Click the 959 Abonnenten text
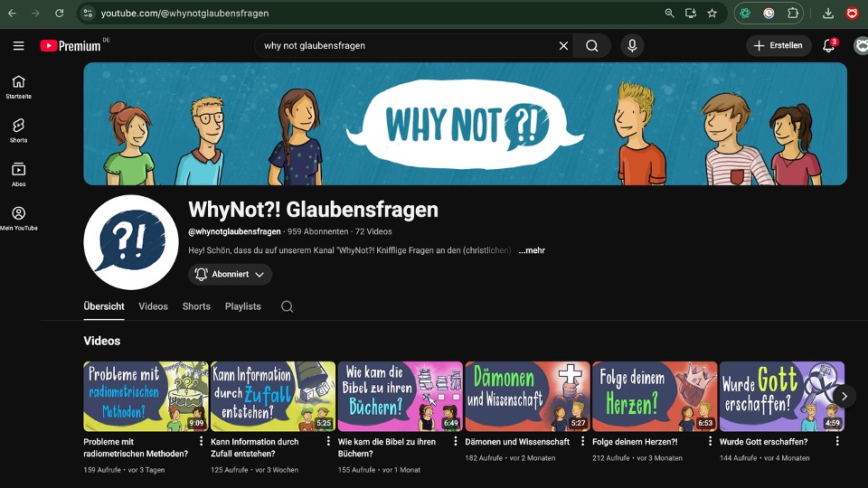 point(317,232)
